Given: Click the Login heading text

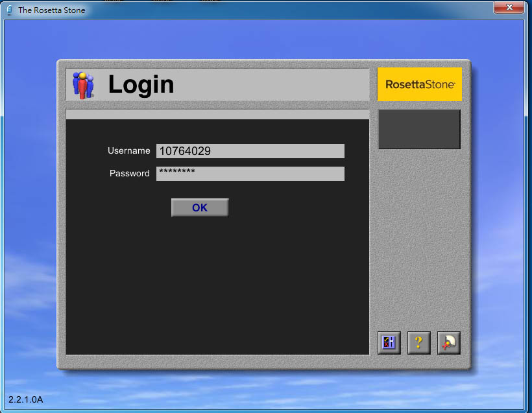Looking at the screenshot, I should [x=141, y=84].
